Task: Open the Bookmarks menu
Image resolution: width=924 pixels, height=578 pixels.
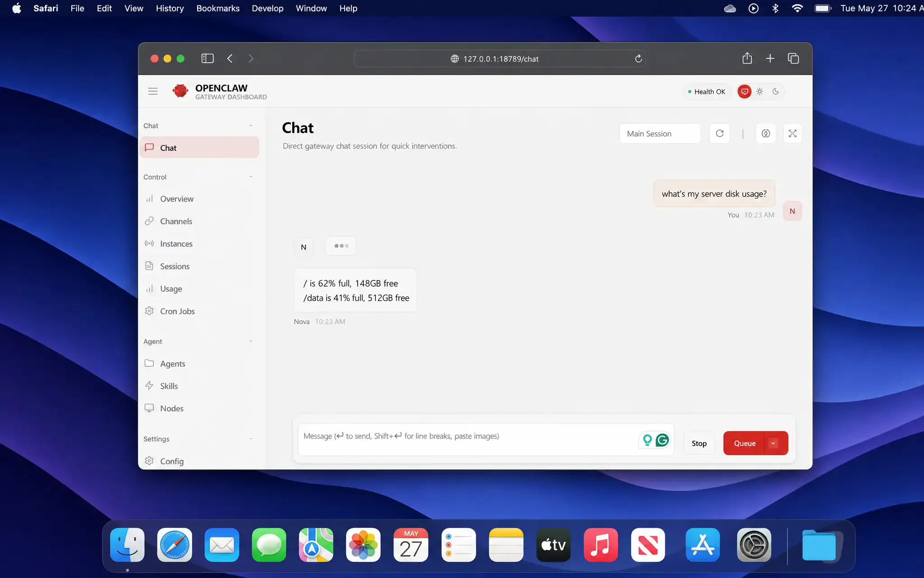Action: pos(218,8)
